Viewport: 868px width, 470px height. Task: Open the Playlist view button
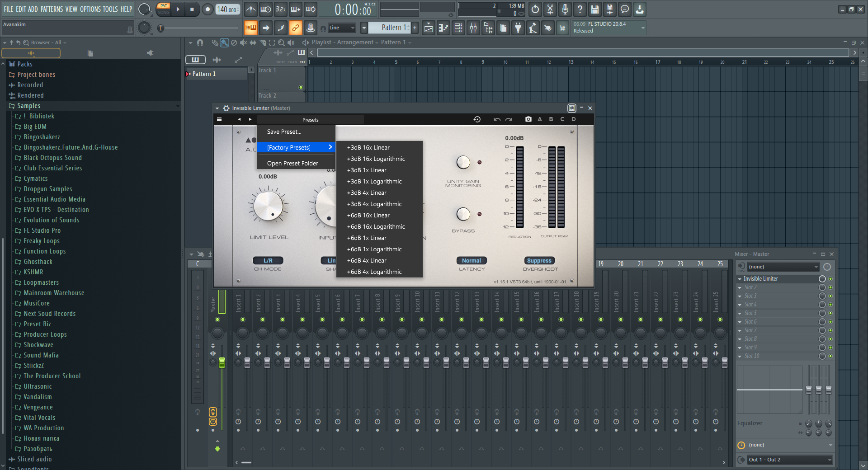(429, 28)
